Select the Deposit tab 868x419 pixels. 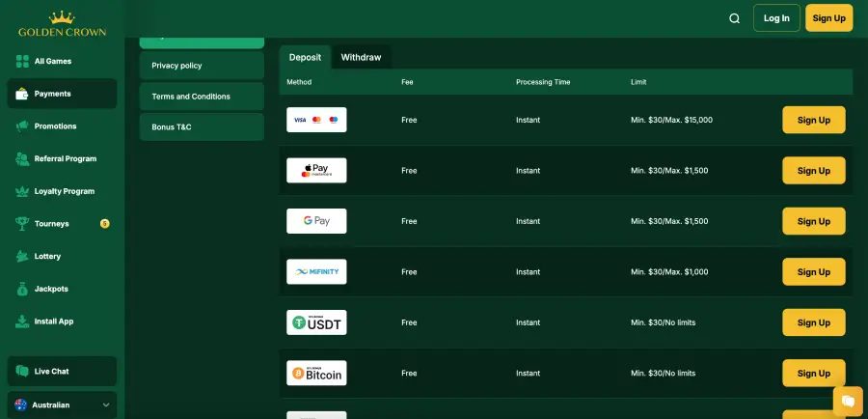click(x=305, y=57)
